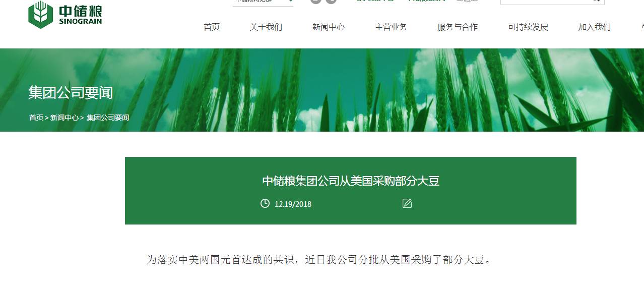Viewport: 644px width, 281px height.
Task: Open the 关于我们 menu
Action: pos(266,27)
